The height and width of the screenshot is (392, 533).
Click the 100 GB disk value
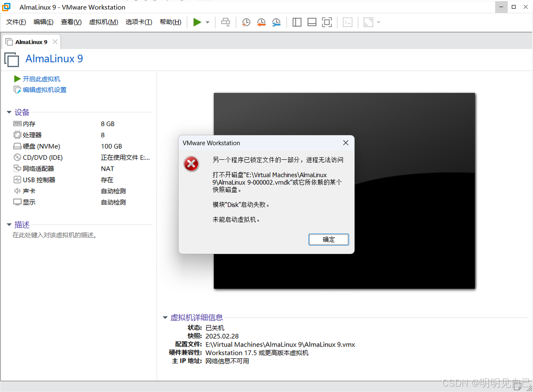[x=111, y=146]
